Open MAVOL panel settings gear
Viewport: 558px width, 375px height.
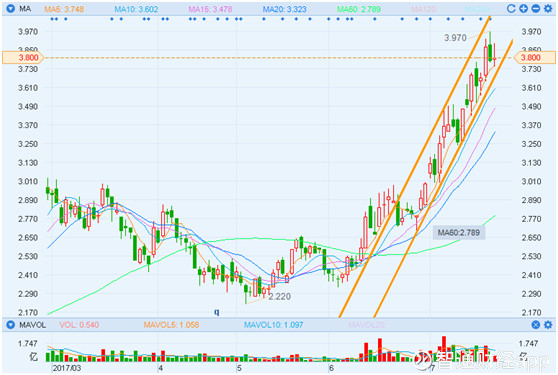[x=548, y=324]
